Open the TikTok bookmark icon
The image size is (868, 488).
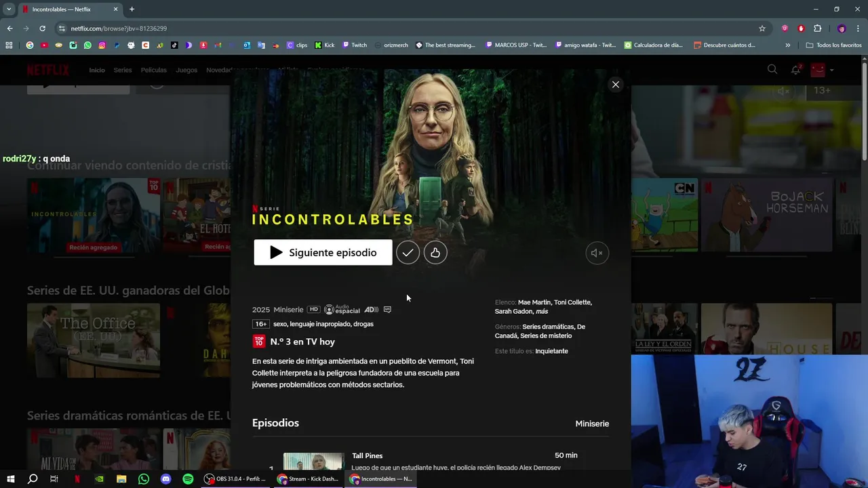click(174, 45)
